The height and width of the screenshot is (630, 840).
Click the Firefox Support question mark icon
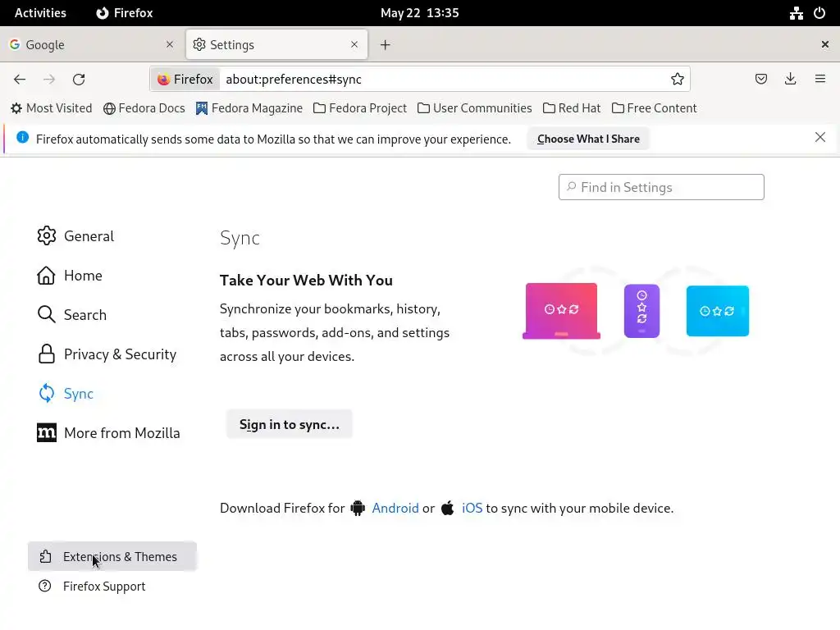(x=45, y=586)
